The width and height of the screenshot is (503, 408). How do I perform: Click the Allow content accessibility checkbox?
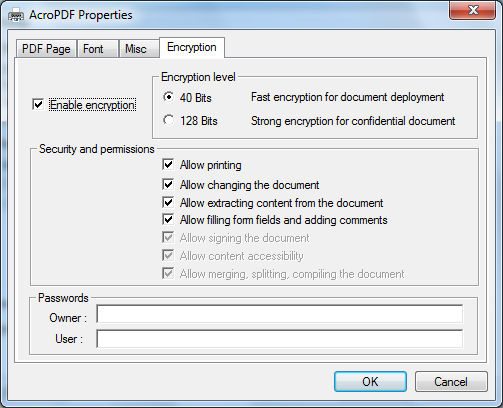[x=168, y=255]
